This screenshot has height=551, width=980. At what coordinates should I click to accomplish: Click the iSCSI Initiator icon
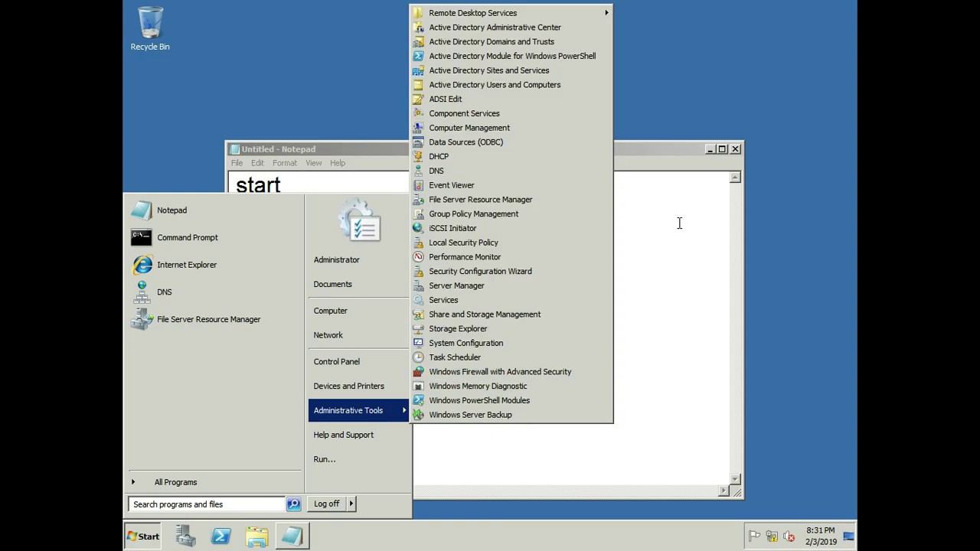418,228
